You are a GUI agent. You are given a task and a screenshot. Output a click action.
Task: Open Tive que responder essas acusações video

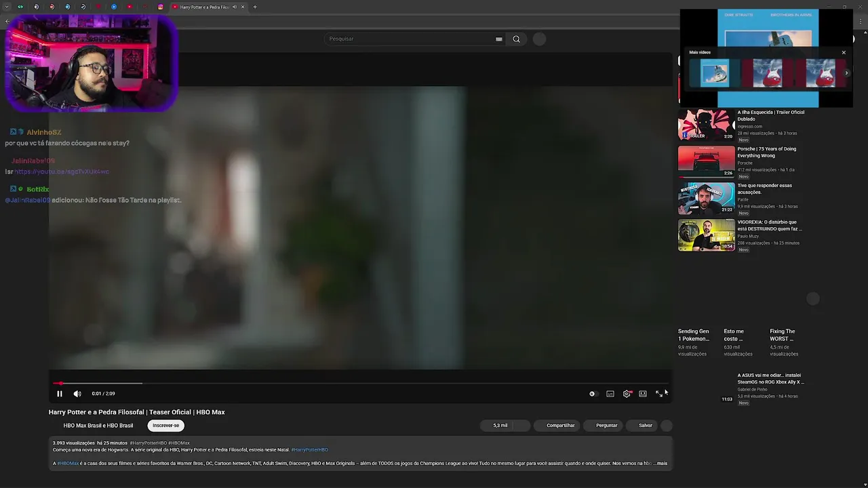765,188
